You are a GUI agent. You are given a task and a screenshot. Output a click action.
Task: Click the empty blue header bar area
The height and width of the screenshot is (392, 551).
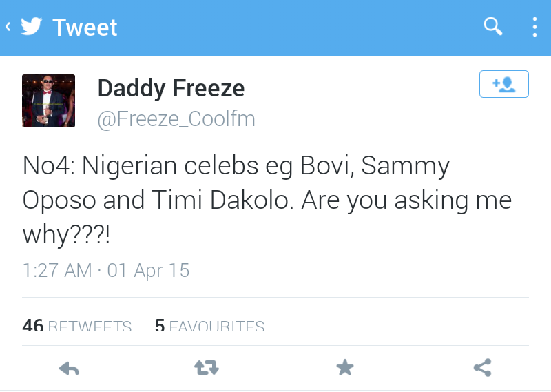pos(296,28)
